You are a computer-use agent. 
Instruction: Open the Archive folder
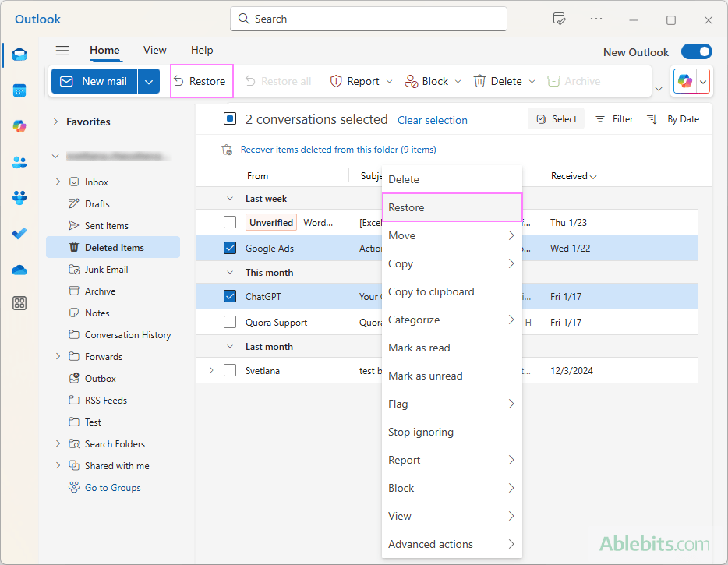pos(100,291)
